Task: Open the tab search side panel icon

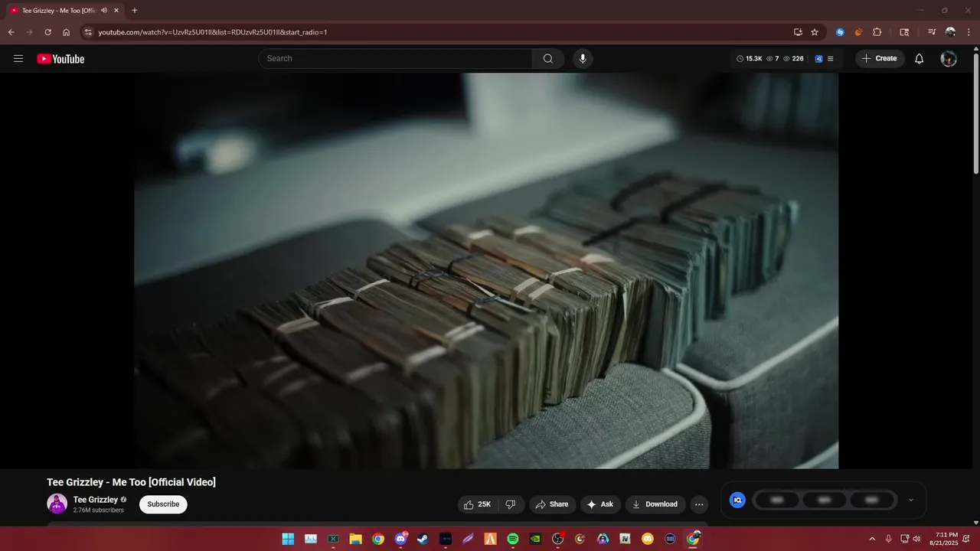Action: point(904,32)
